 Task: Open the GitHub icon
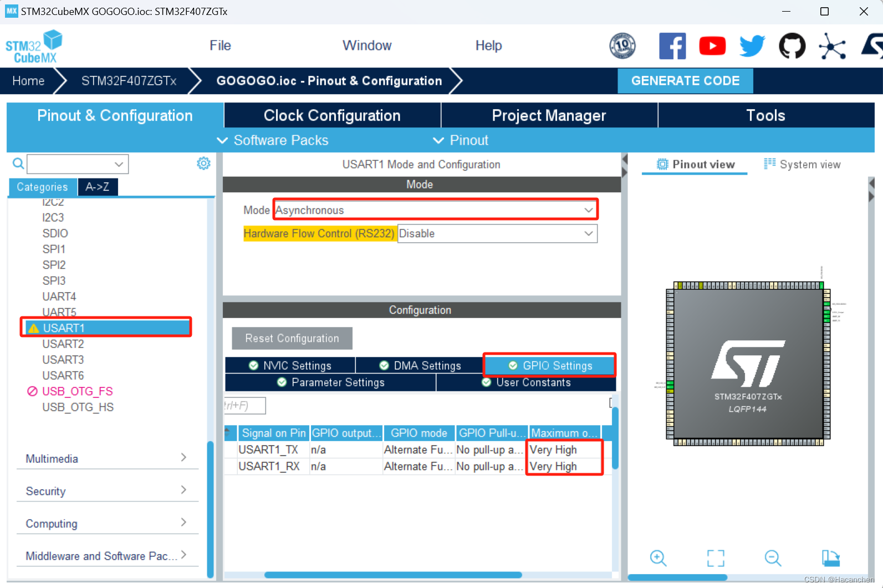tap(792, 46)
